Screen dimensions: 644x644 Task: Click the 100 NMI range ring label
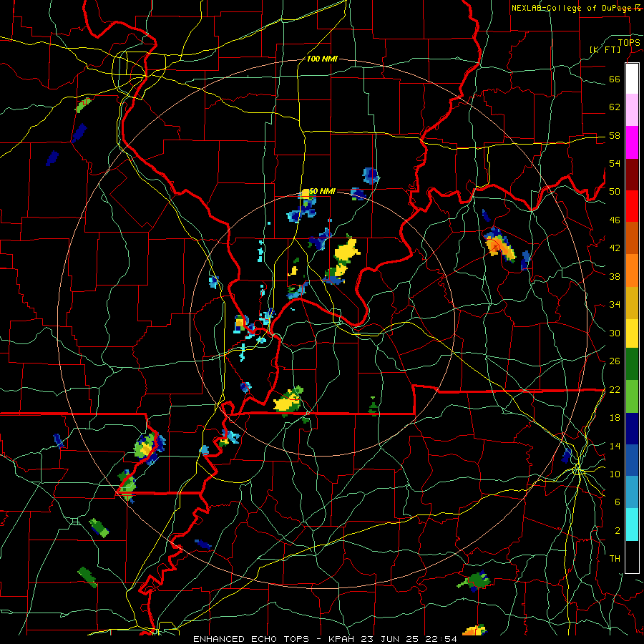coord(322,59)
